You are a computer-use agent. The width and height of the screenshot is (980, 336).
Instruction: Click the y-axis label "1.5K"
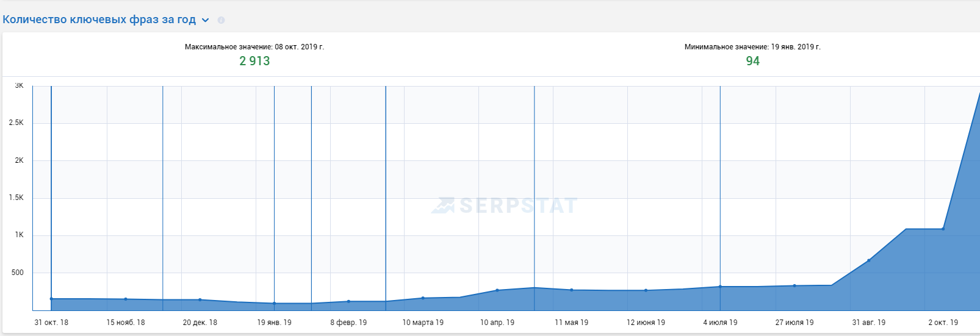[x=16, y=198]
